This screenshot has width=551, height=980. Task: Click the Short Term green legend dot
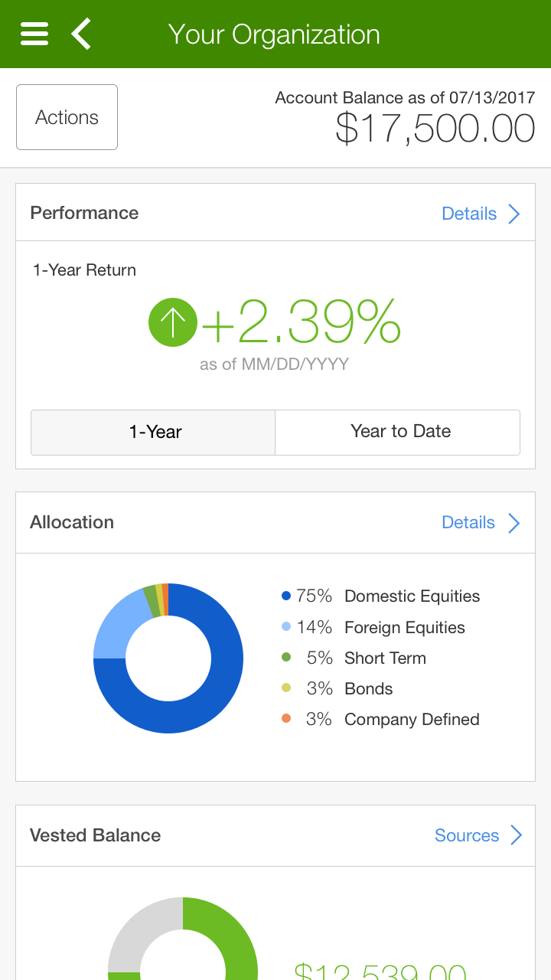(286, 658)
